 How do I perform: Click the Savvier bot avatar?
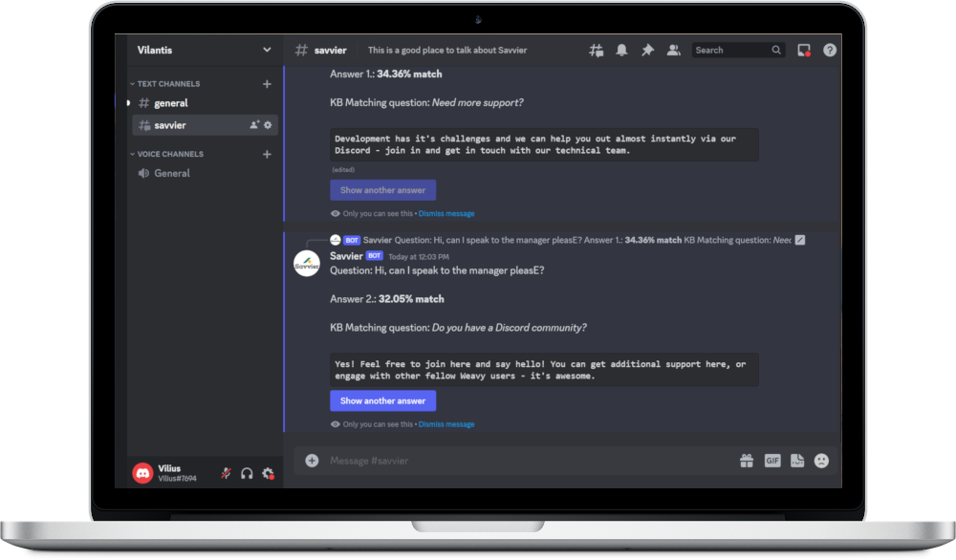click(x=307, y=264)
